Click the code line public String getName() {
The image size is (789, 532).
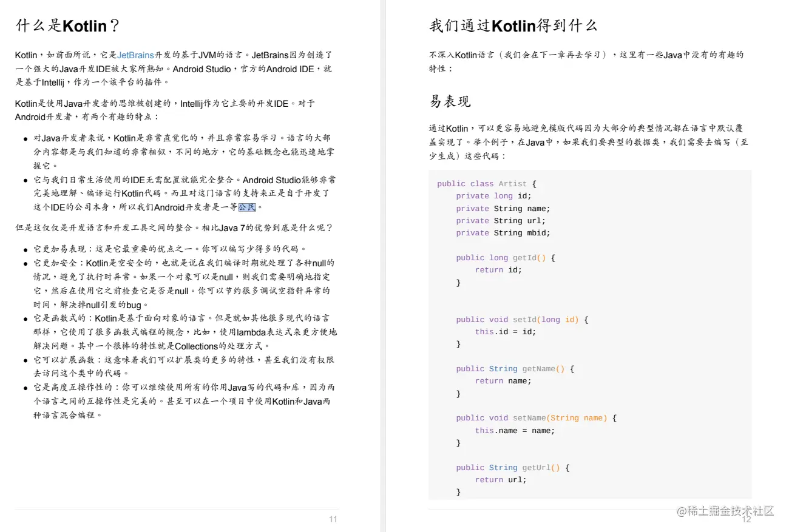click(x=515, y=369)
